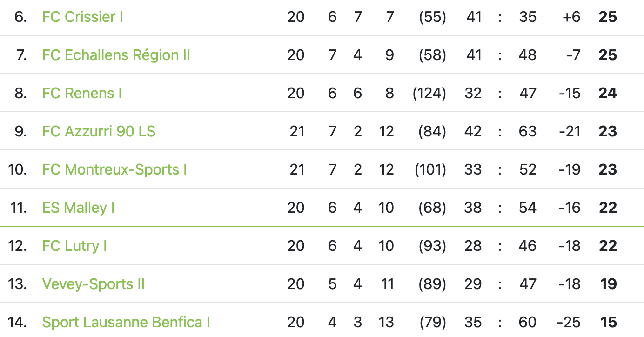Click the (101) value in Montreux-Sports row
This screenshot has width=644, height=337.
pos(430,170)
